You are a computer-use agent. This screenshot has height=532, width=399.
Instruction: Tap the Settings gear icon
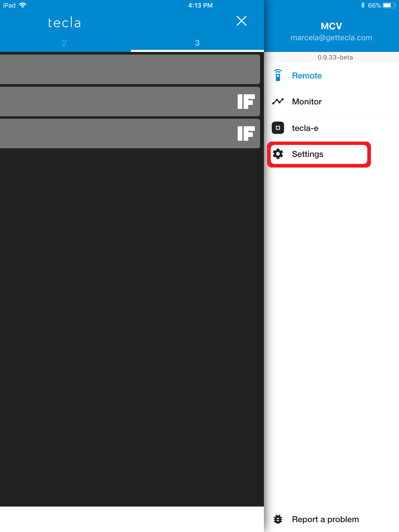278,154
